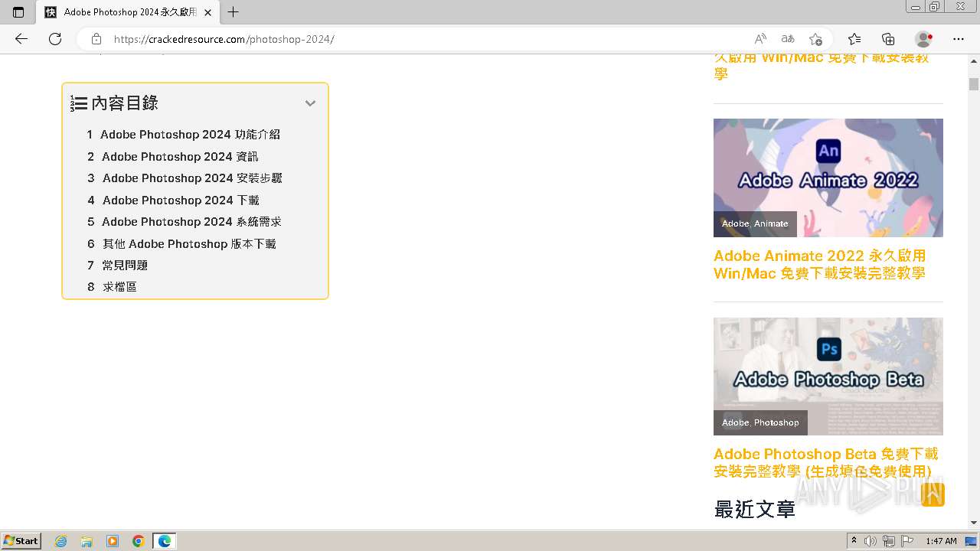The width and height of the screenshot is (980, 551).
Task: Launch Google Chrome from taskbar
Action: (139, 541)
